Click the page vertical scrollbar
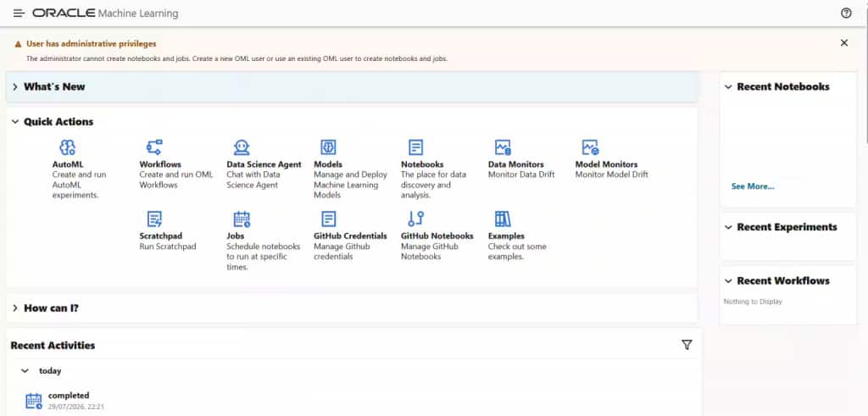 pyautogui.click(x=865, y=77)
